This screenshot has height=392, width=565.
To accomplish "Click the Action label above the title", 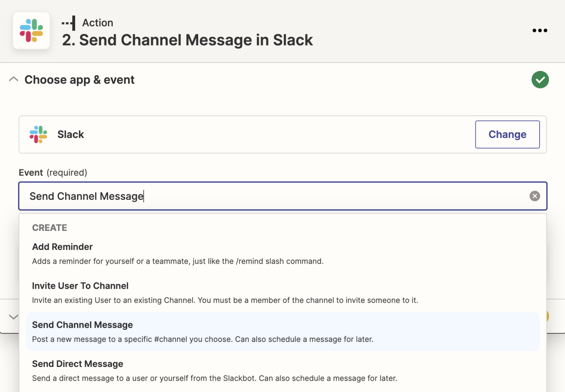I will (98, 23).
